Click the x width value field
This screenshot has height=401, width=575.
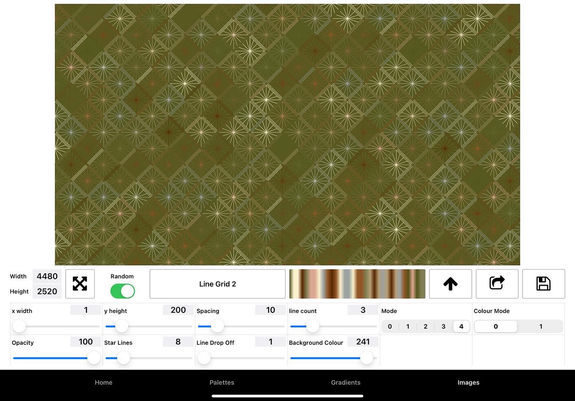[x=85, y=310]
